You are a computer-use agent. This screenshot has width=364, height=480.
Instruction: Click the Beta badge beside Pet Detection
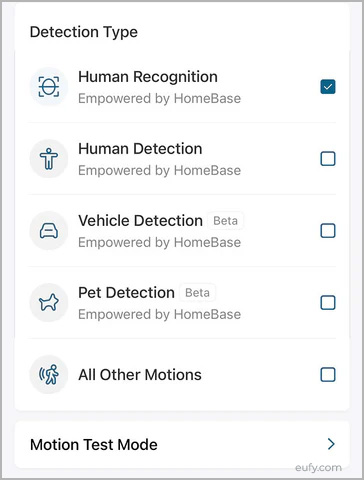point(198,293)
